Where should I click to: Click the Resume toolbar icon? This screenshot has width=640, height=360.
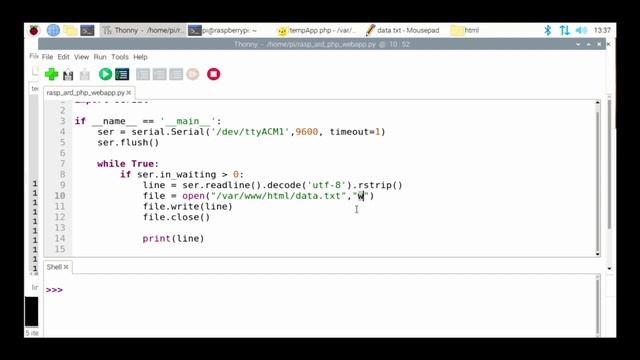193,74
